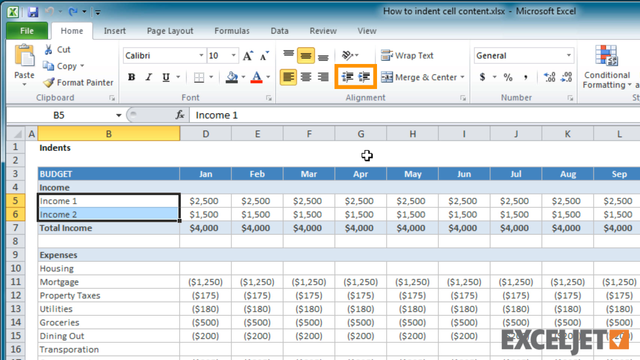Click the Name Box showing B5

pyautogui.click(x=59, y=116)
